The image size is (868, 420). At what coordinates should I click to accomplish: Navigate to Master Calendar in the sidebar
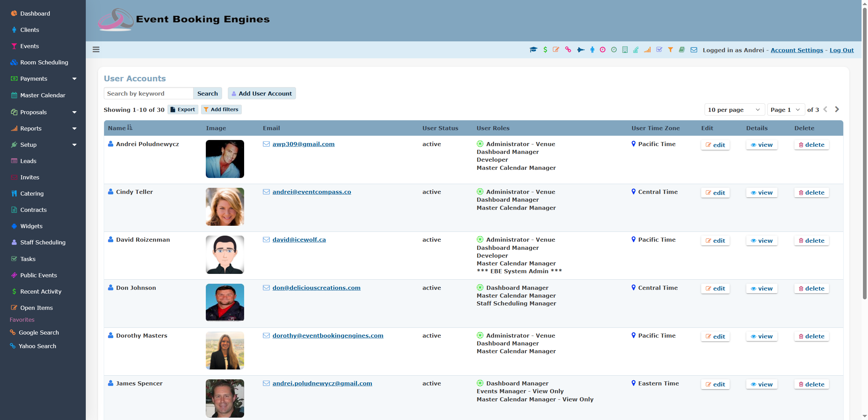(x=42, y=95)
